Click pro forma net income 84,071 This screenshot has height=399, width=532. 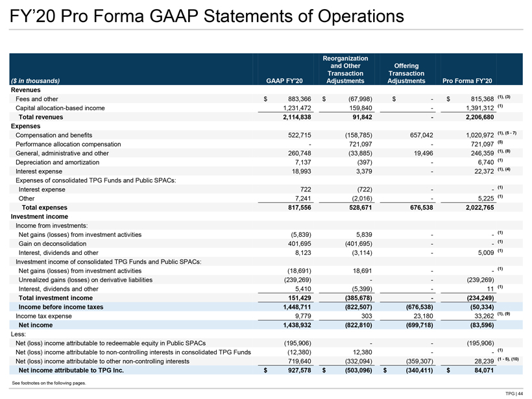tap(484, 370)
